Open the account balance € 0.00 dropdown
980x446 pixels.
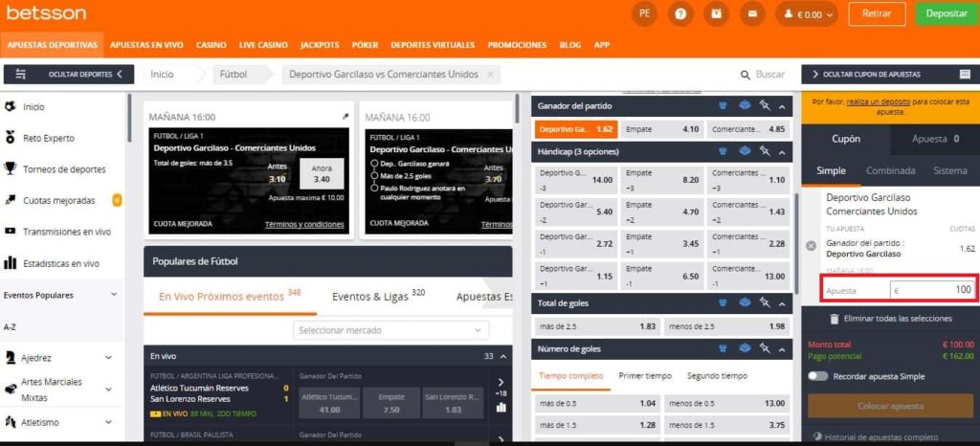coord(806,13)
